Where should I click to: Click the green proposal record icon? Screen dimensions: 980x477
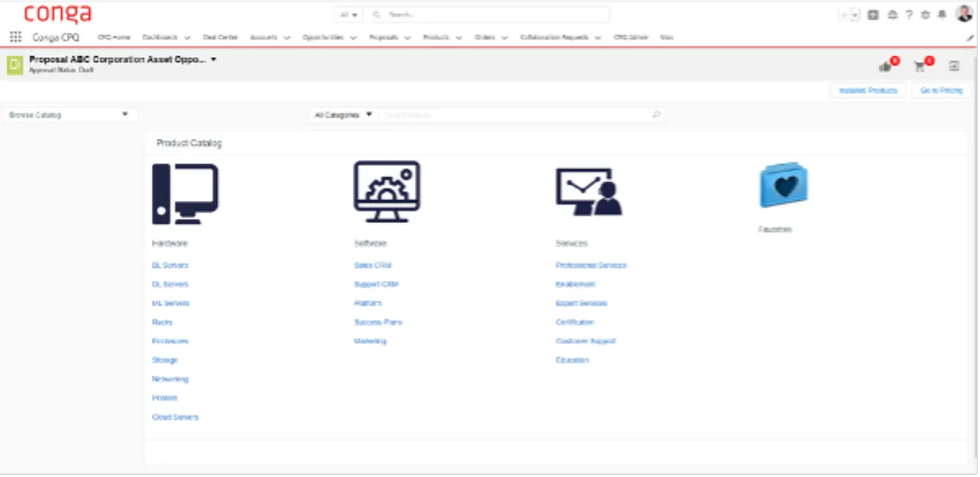[x=14, y=65]
